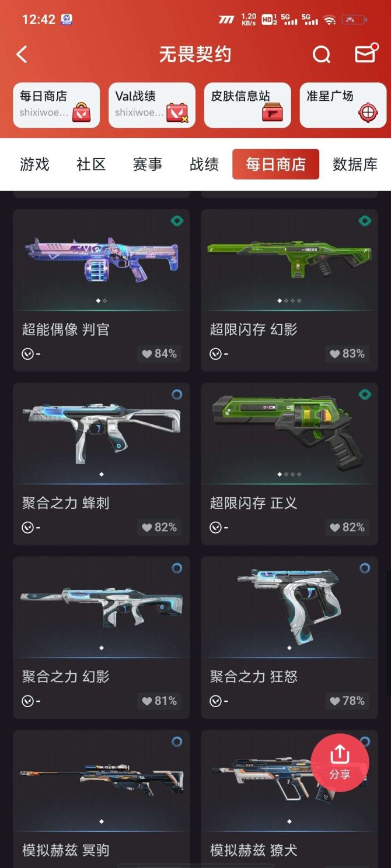Tap the red 分享 share button
Viewport: 391px width, 868px height.
340,762
